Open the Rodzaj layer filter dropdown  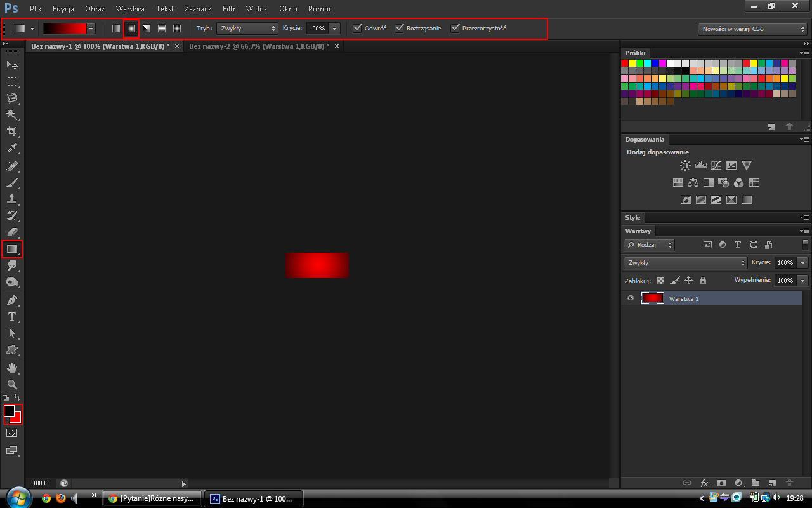click(x=649, y=244)
